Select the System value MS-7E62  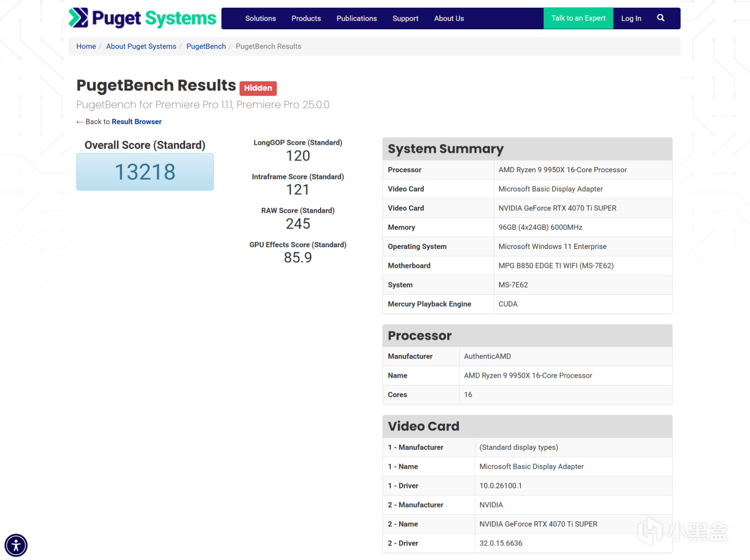click(x=513, y=285)
